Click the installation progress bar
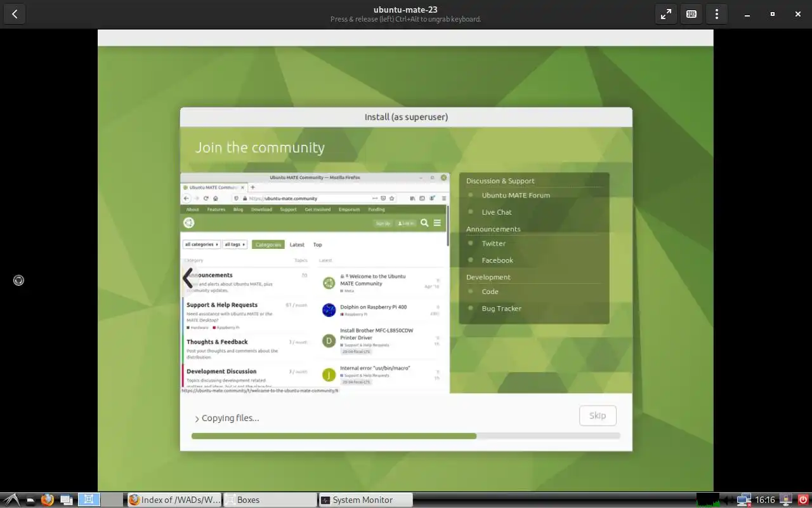Viewport: 812px width, 508px height. (x=406, y=436)
